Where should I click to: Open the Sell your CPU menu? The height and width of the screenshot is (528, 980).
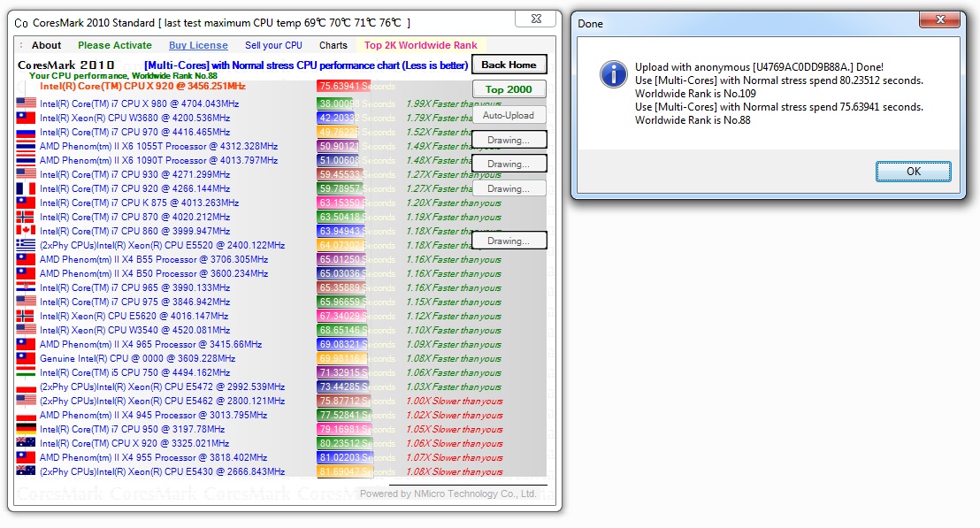[x=274, y=45]
